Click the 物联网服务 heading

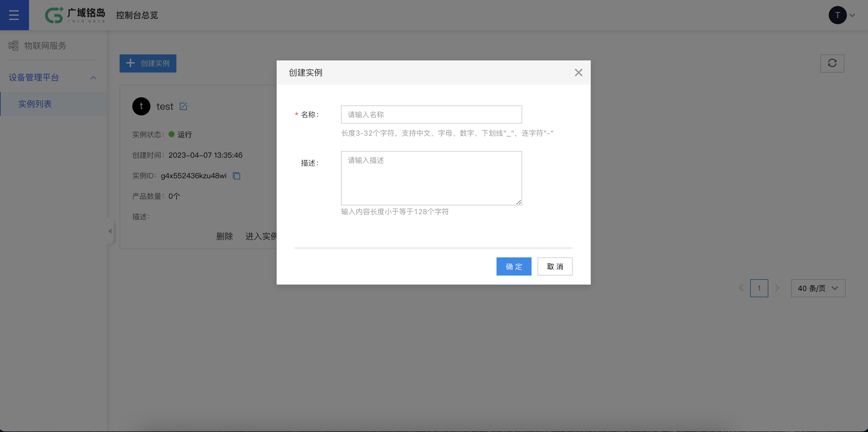(x=45, y=46)
